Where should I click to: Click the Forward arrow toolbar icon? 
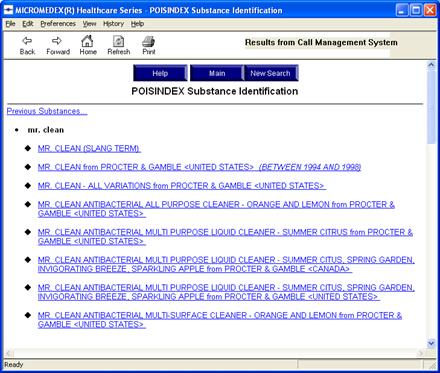(x=57, y=41)
